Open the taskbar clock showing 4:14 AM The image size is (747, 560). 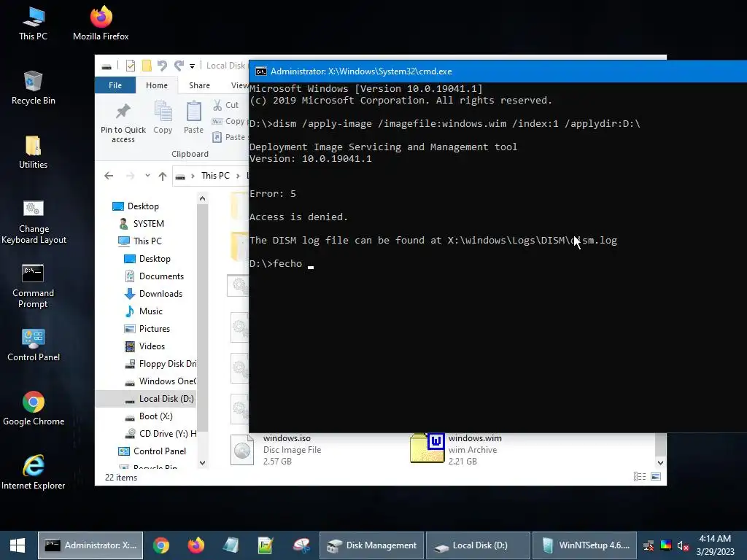(715, 545)
